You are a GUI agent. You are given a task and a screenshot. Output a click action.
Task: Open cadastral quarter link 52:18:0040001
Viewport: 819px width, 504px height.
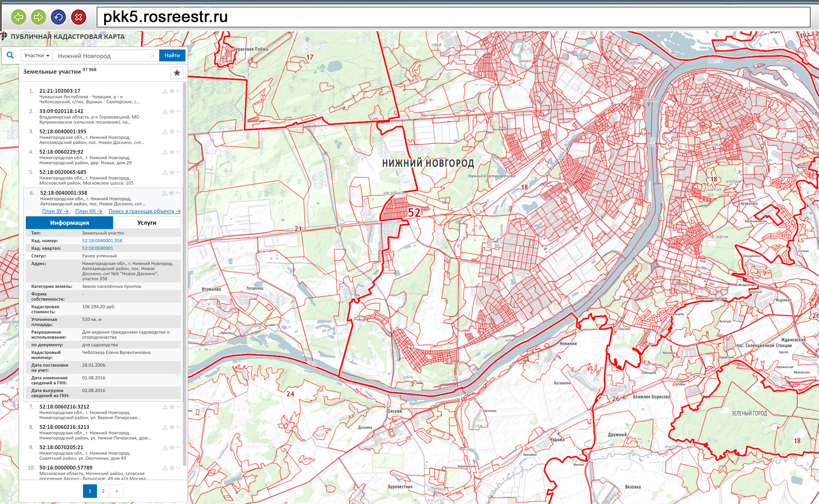tap(97, 248)
